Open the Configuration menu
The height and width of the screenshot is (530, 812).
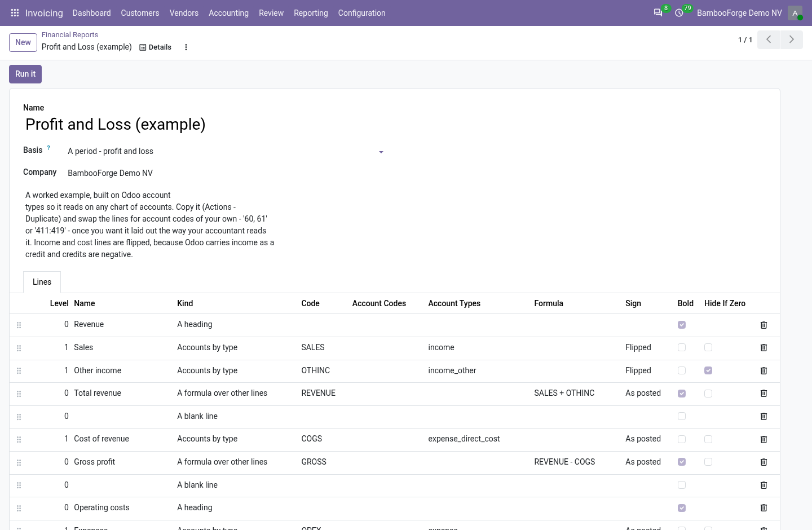point(362,13)
